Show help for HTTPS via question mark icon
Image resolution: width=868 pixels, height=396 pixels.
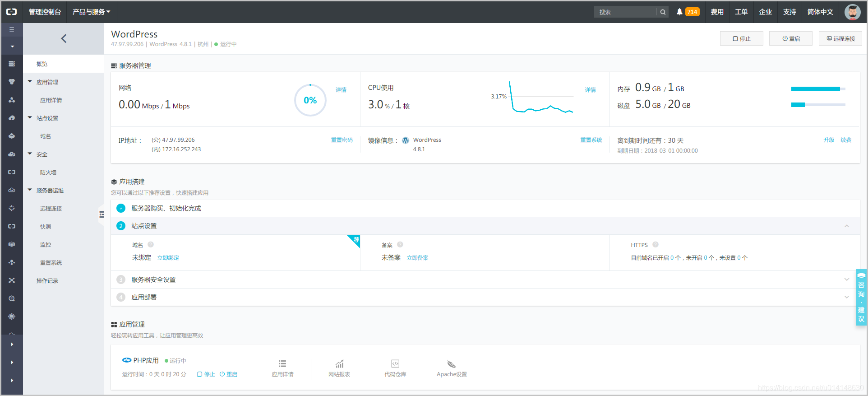pyautogui.click(x=656, y=244)
